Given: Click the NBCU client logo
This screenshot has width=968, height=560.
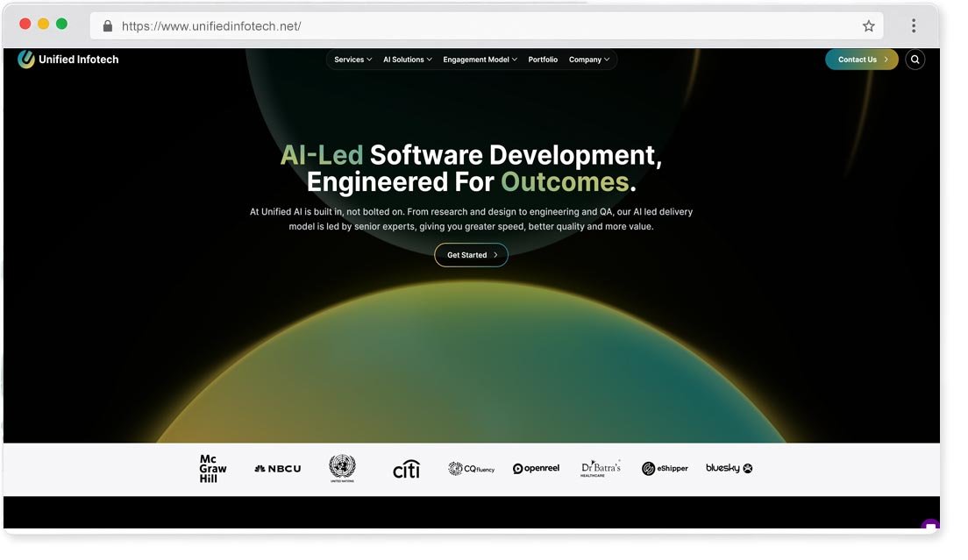Looking at the screenshot, I should tap(278, 469).
